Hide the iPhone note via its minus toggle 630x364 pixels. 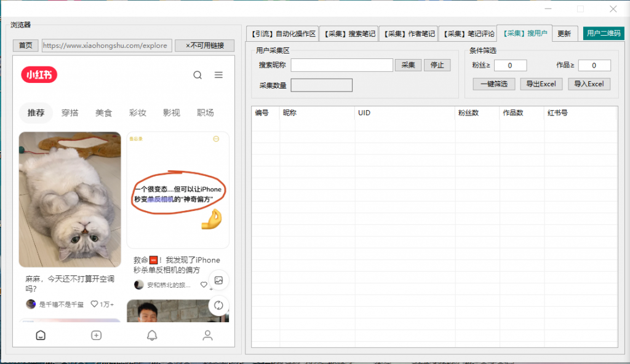coord(216,139)
